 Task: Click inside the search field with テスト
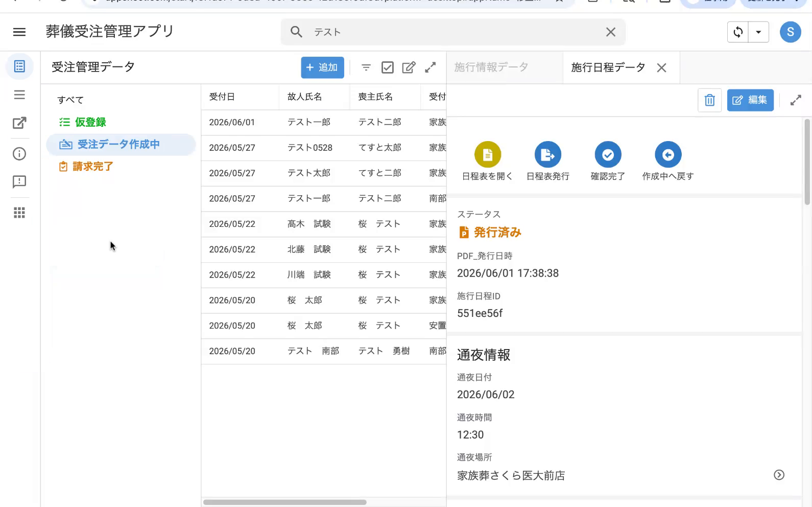pyautogui.click(x=453, y=32)
